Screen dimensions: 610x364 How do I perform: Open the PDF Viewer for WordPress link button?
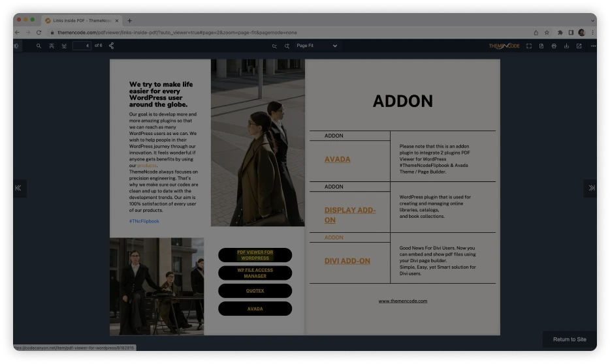pos(255,255)
